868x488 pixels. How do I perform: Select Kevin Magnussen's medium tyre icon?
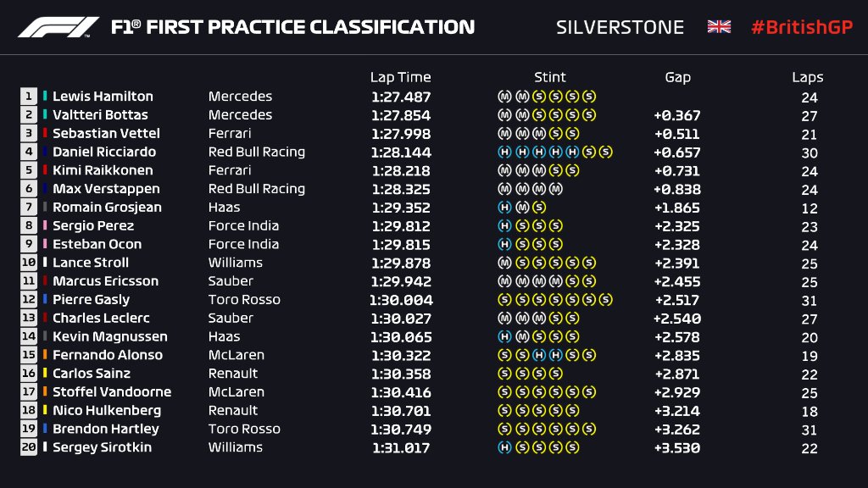(521, 336)
